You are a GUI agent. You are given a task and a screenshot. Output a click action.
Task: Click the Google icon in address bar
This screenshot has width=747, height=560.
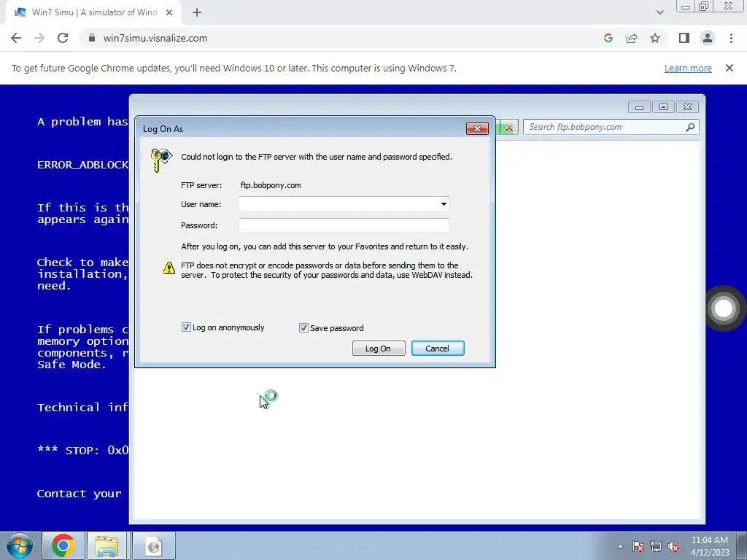(608, 38)
